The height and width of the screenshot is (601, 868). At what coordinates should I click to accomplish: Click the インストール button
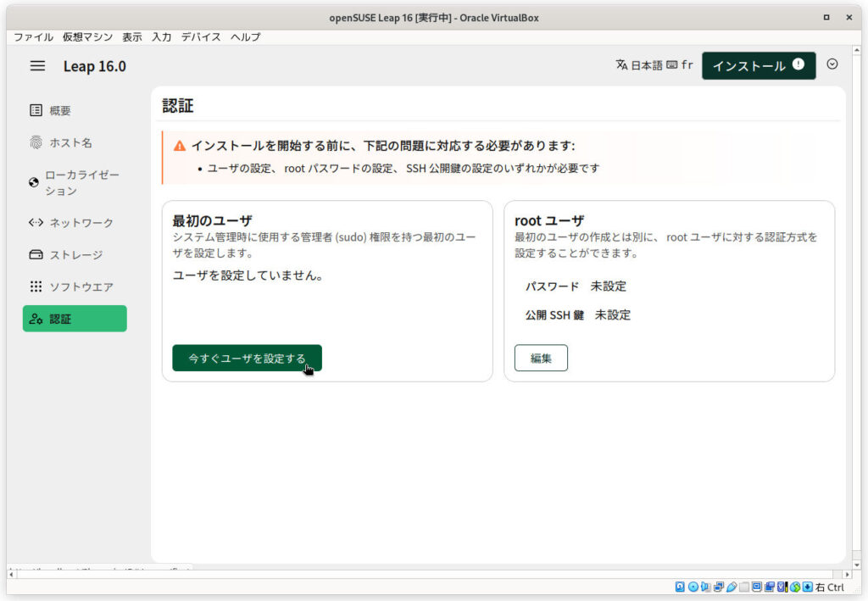759,65
